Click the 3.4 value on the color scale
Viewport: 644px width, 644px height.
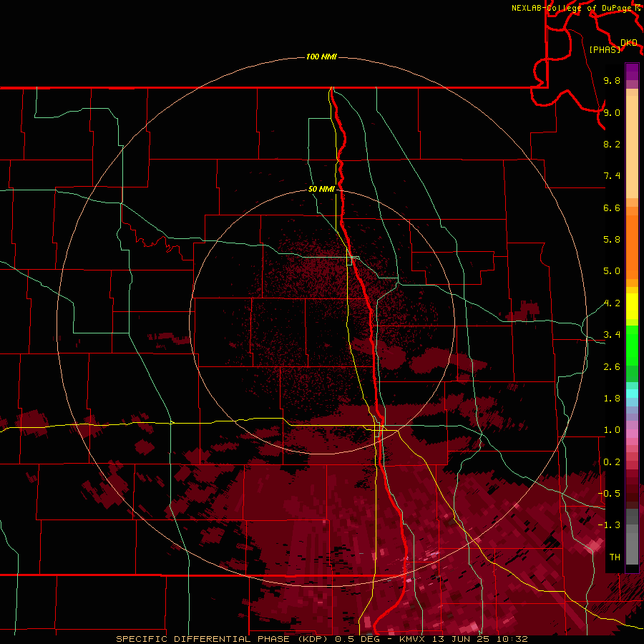coord(612,335)
